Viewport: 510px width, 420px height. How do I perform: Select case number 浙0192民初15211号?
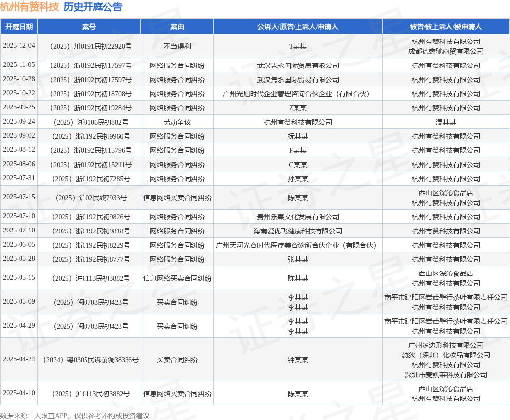coord(91,165)
